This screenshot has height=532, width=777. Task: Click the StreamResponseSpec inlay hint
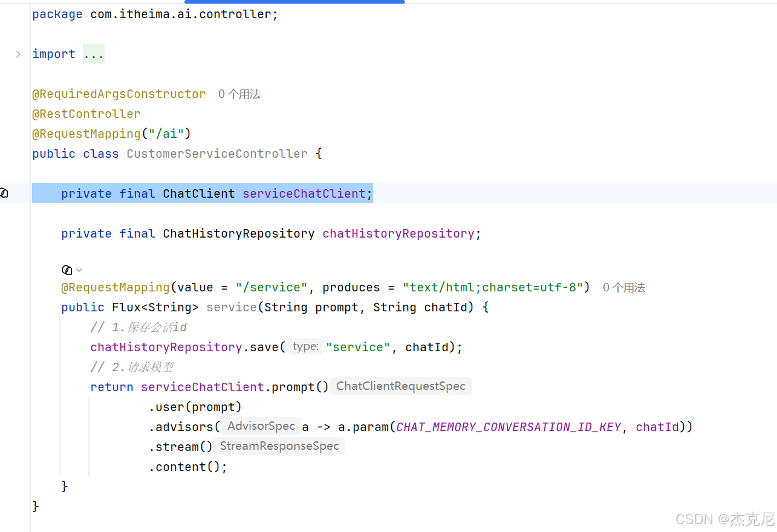(x=279, y=446)
